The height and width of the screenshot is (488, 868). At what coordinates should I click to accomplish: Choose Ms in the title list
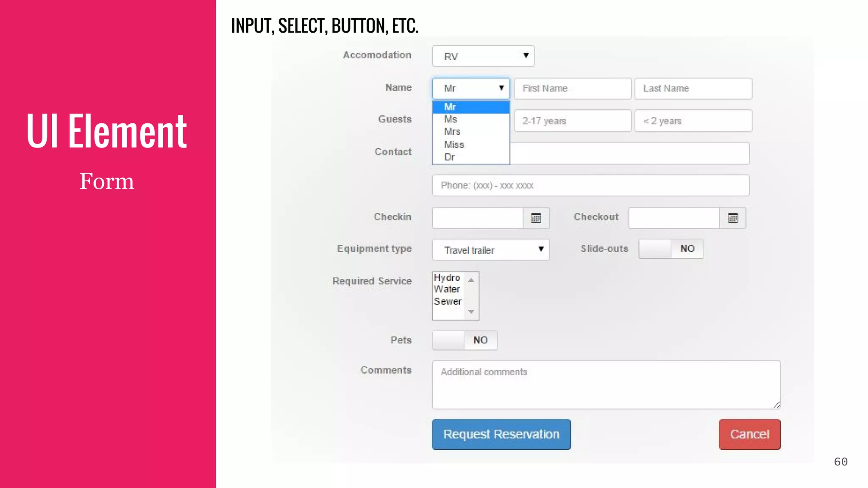pos(471,119)
